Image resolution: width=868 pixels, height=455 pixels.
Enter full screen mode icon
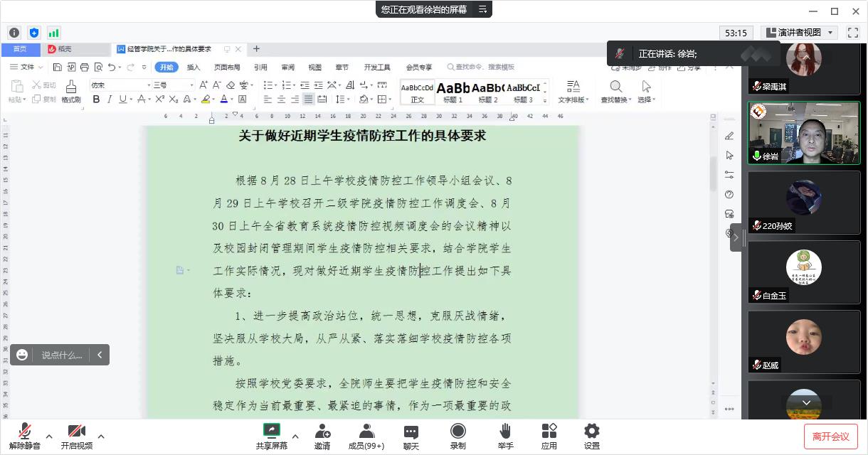pos(853,33)
